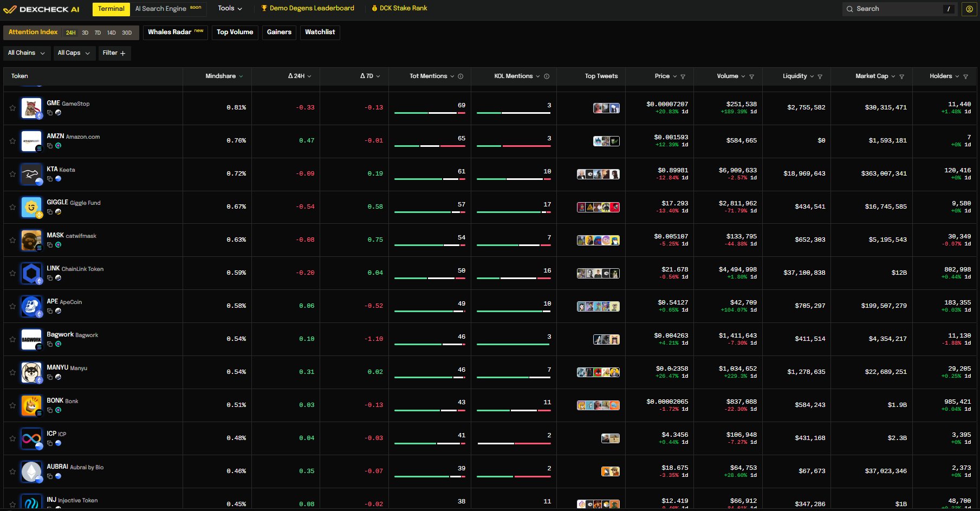Click the DexCheck AI logo
Screen dimensions: 980x511
[41, 9]
